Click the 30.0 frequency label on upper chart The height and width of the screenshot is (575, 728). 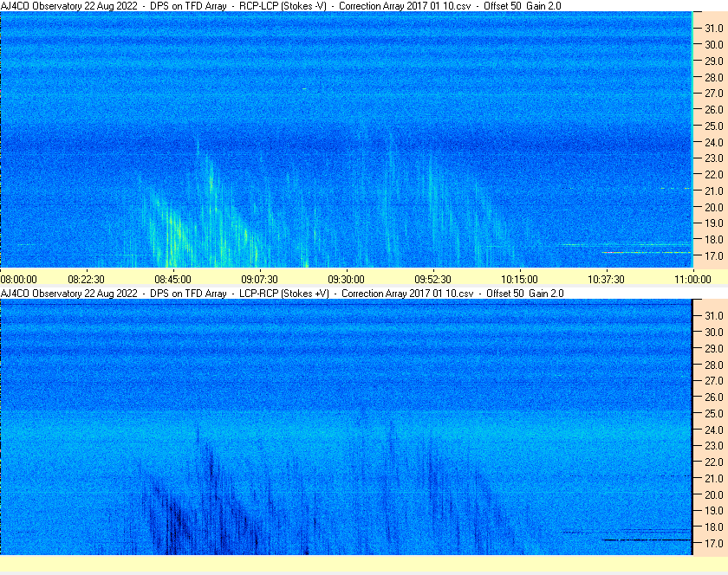[714, 44]
